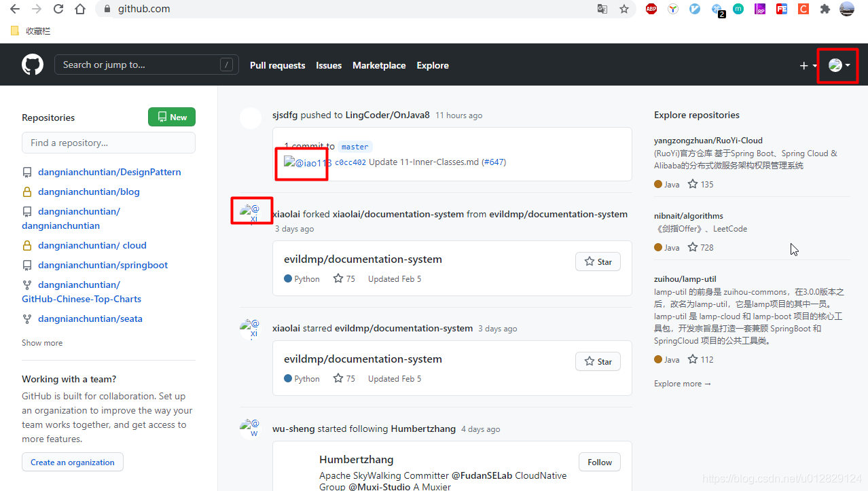Click xiaolai avatar beside forked event

(x=251, y=215)
